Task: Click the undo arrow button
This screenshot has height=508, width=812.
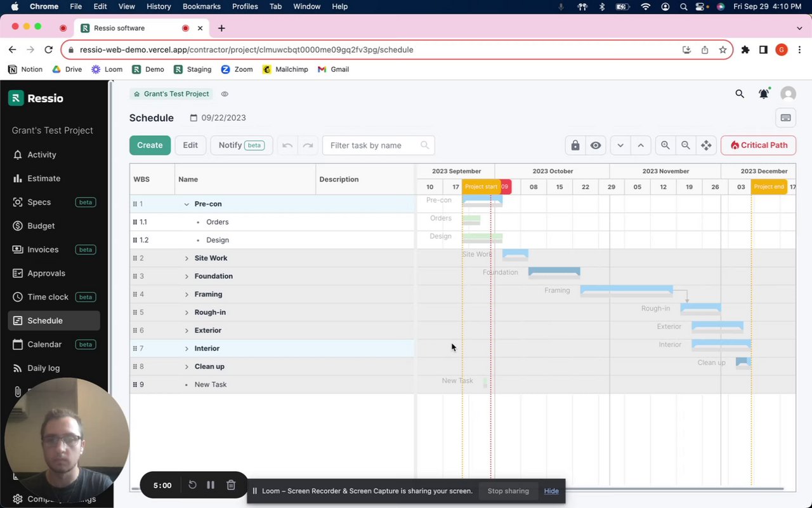Action: point(287,145)
